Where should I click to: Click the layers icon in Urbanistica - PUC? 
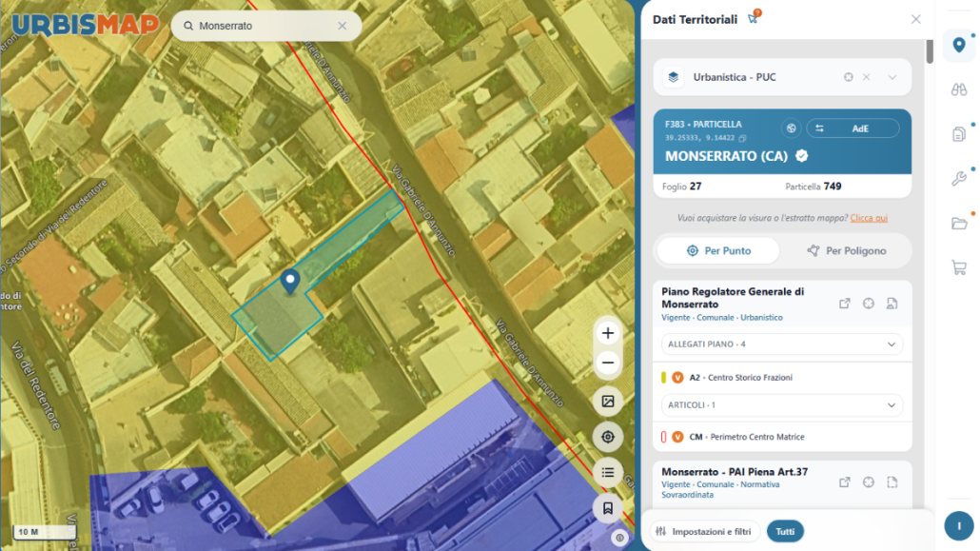tap(673, 77)
